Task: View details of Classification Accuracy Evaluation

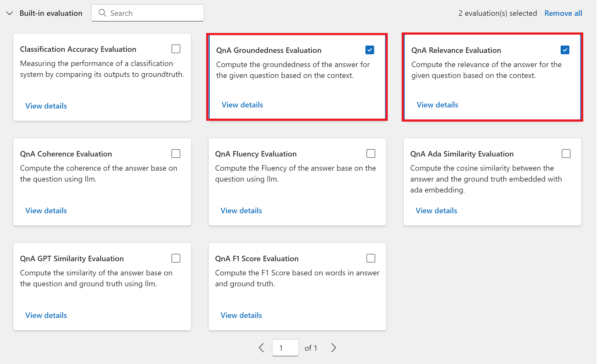Action: 46,106
